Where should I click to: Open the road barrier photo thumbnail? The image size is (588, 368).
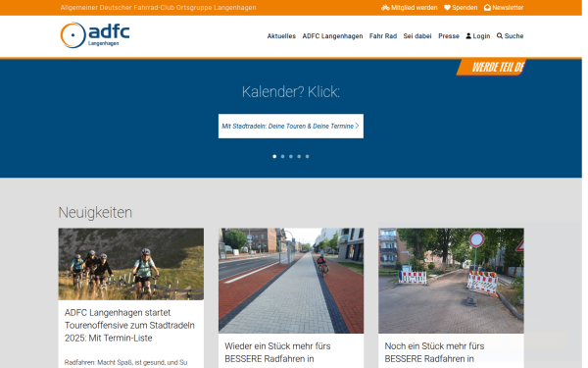451,281
